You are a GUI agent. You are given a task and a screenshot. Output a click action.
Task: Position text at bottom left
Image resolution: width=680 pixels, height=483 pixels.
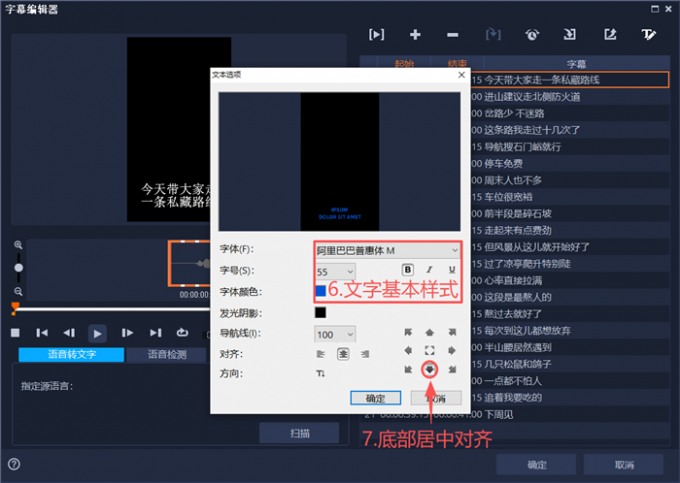pos(408,369)
